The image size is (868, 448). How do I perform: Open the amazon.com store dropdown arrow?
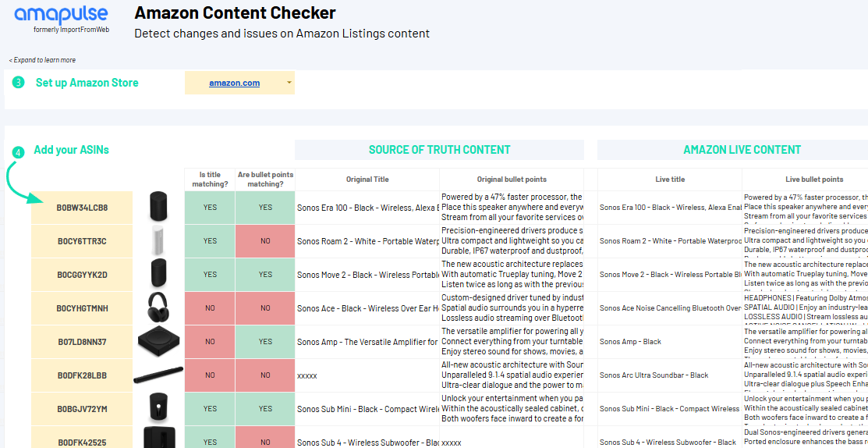[x=289, y=83]
